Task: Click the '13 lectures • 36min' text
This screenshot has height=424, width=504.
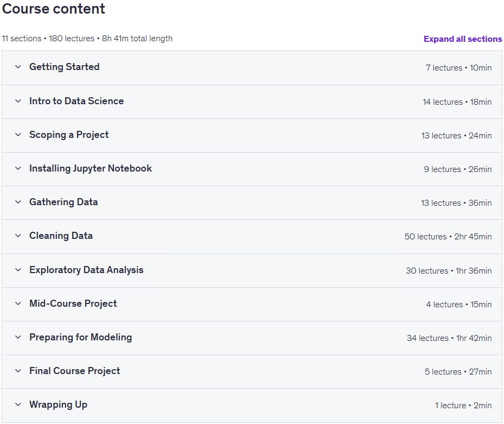Action: [x=456, y=203]
